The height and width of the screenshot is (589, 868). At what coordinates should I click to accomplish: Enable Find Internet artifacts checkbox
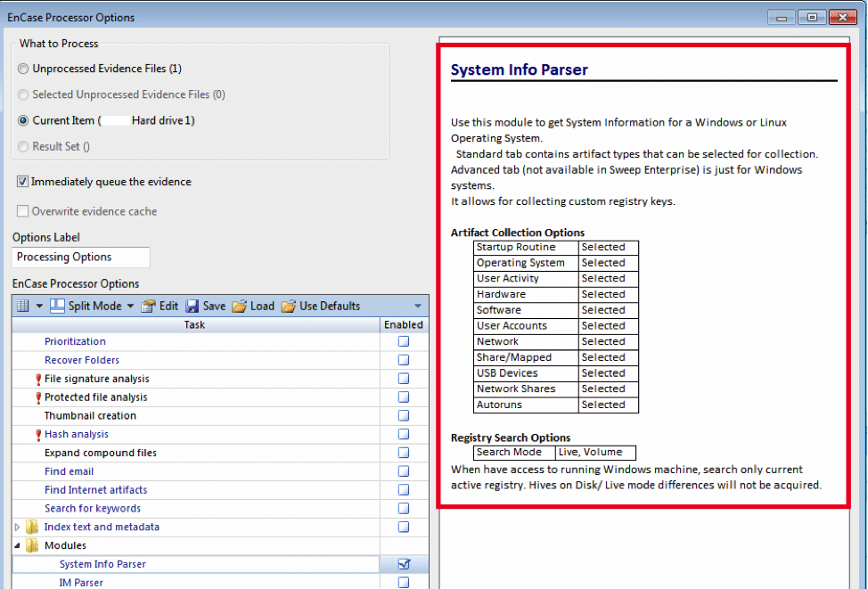pos(404,490)
